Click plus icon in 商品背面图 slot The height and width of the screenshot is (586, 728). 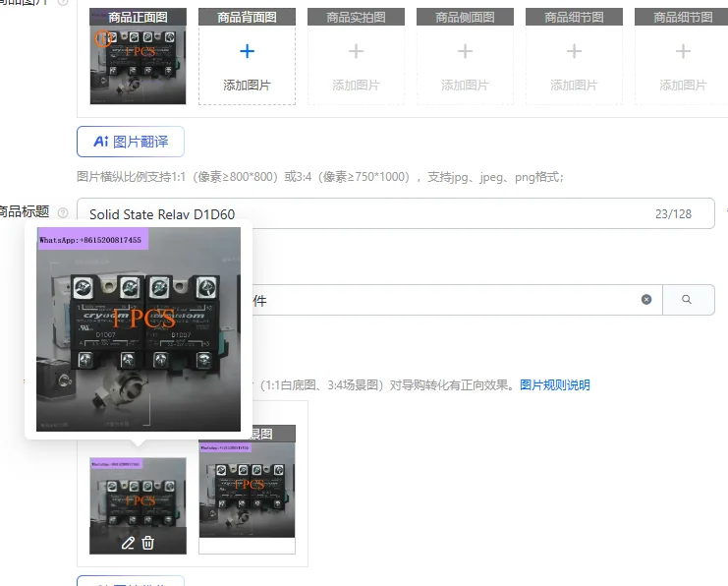(x=247, y=51)
